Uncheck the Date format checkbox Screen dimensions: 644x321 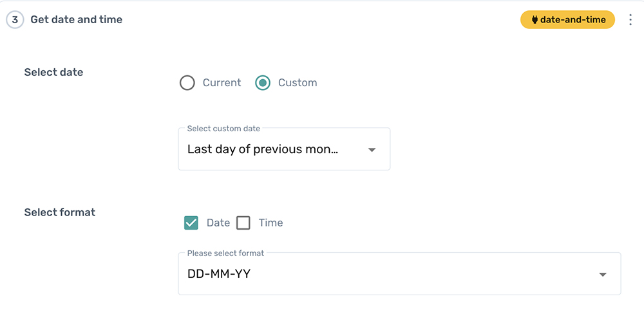(191, 223)
